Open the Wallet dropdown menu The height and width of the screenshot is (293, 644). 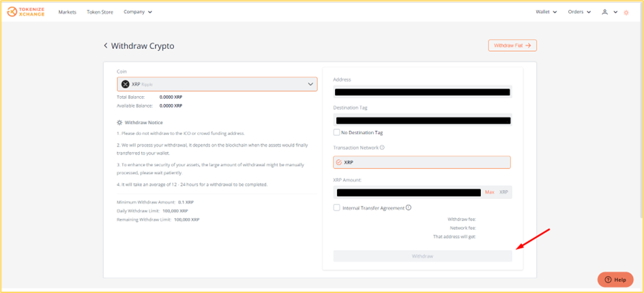click(546, 12)
